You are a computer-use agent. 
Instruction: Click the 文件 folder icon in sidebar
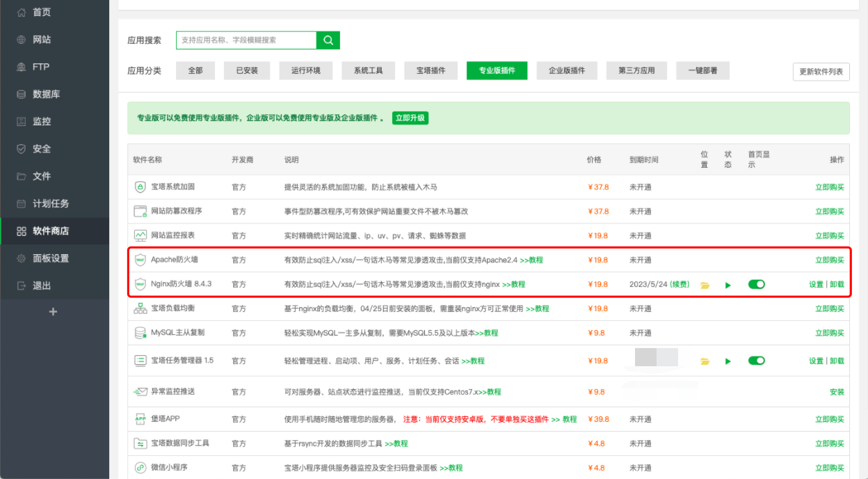pyautogui.click(x=21, y=176)
